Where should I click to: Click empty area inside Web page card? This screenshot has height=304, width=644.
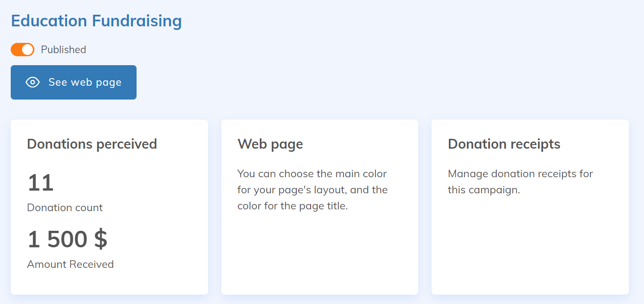click(319, 254)
